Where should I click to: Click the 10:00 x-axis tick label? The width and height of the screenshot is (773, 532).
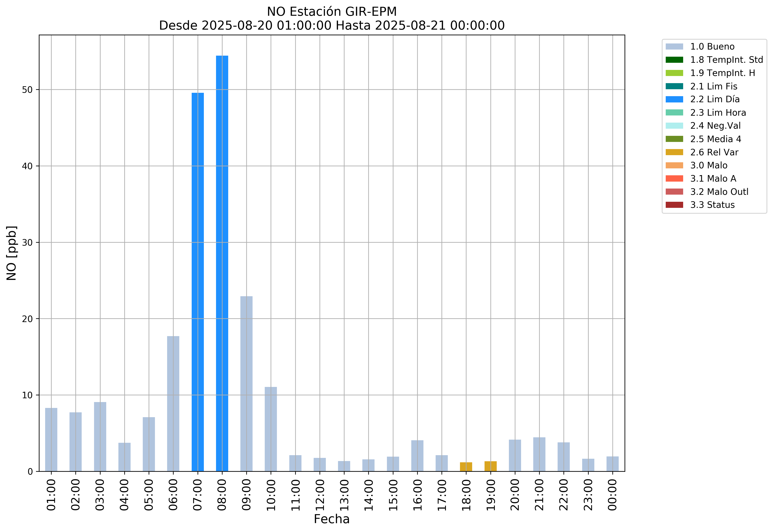click(x=271, y=495)
